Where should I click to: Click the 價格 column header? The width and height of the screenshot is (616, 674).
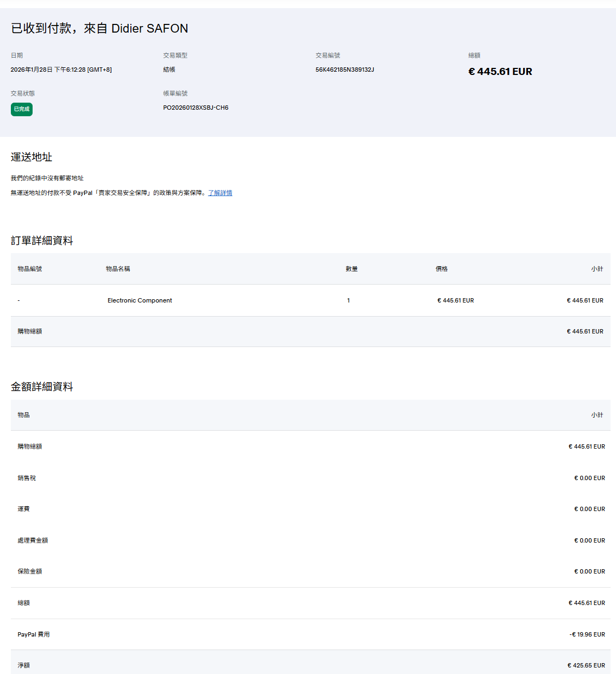tap(442, 269)
